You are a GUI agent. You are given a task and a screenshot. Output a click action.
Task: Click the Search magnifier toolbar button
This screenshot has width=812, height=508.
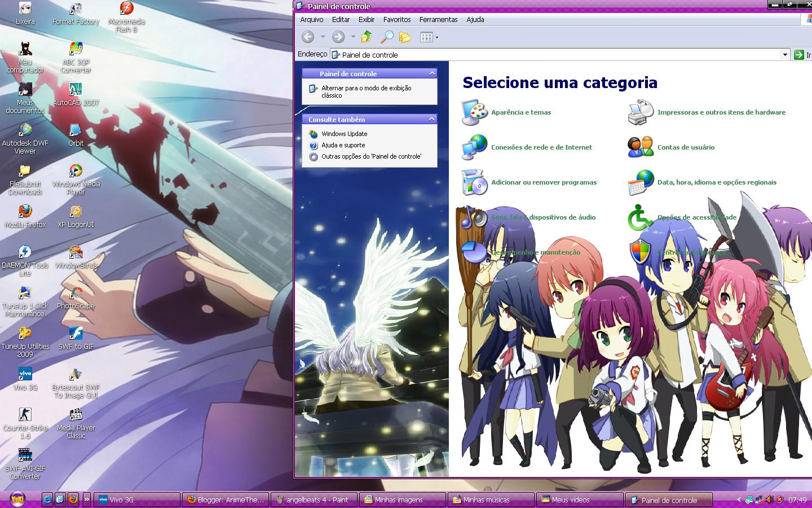(387, 37)
